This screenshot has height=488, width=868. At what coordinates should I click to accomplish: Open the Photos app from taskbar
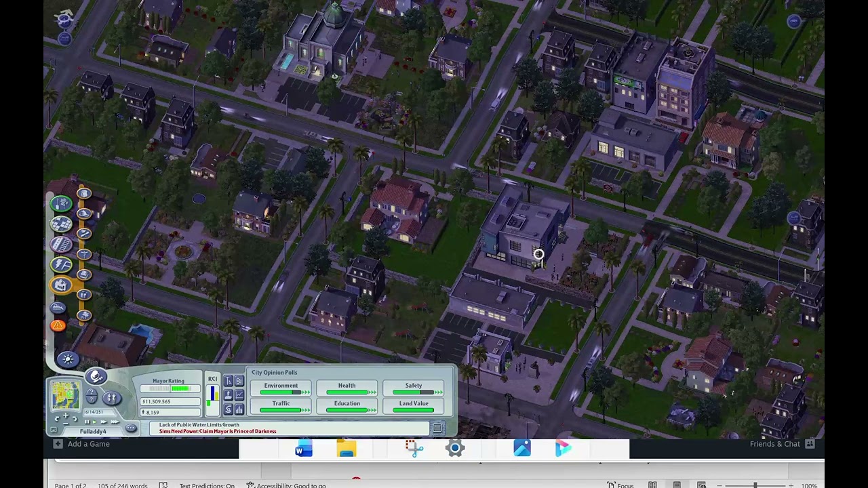point(521,449)
